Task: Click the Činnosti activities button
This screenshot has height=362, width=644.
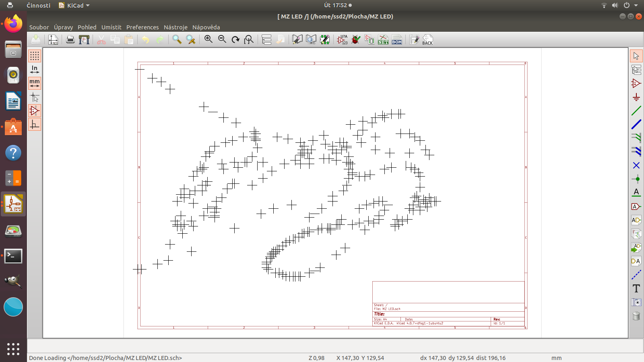Action: tap(39, 5)
